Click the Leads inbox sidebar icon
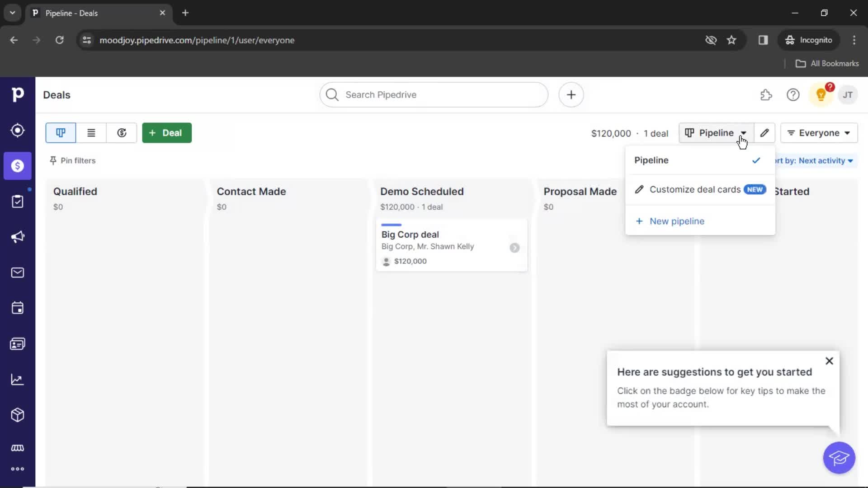The image size is (868, 488). tap(17, 131)
